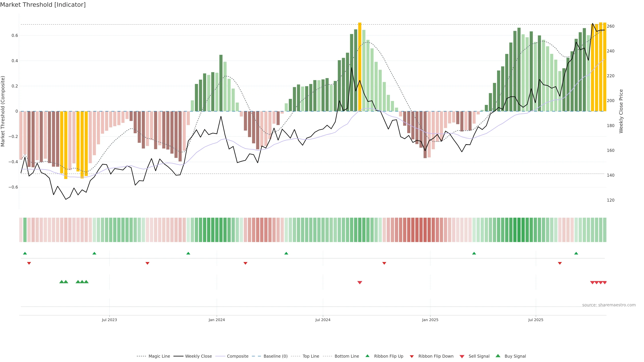This screenshot has height=362, width=644.
Task: Click the Sell Signal legend icon
Action: point(462,356)
